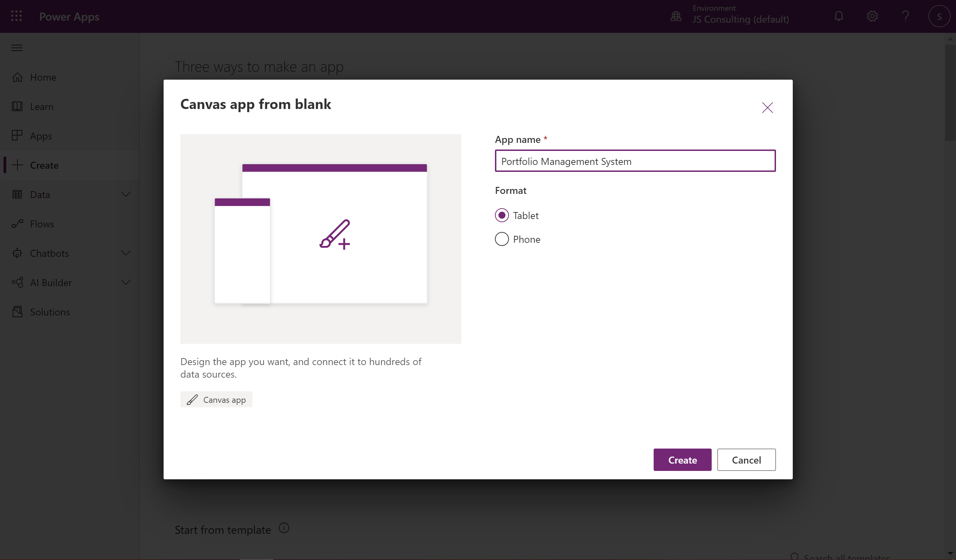Click the Create button in dialog
Viewport: 956px width, 560px height.
(682, 459)
